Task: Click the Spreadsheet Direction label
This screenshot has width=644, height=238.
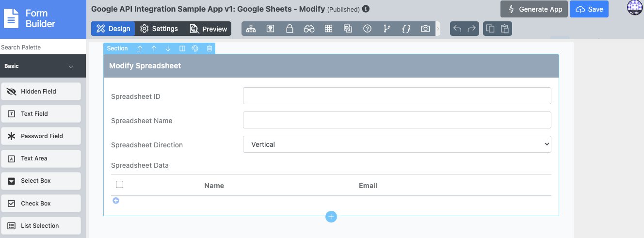Action: click(147, 145)
